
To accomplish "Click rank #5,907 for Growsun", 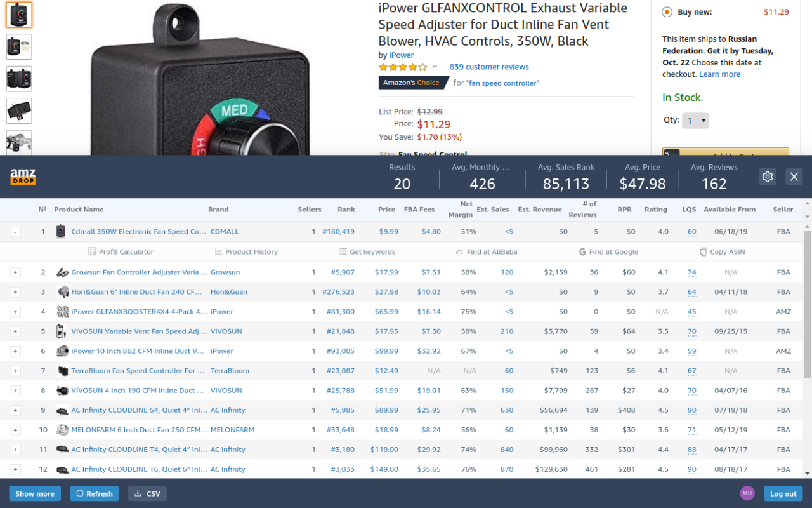I will click(x=343, y=272).
